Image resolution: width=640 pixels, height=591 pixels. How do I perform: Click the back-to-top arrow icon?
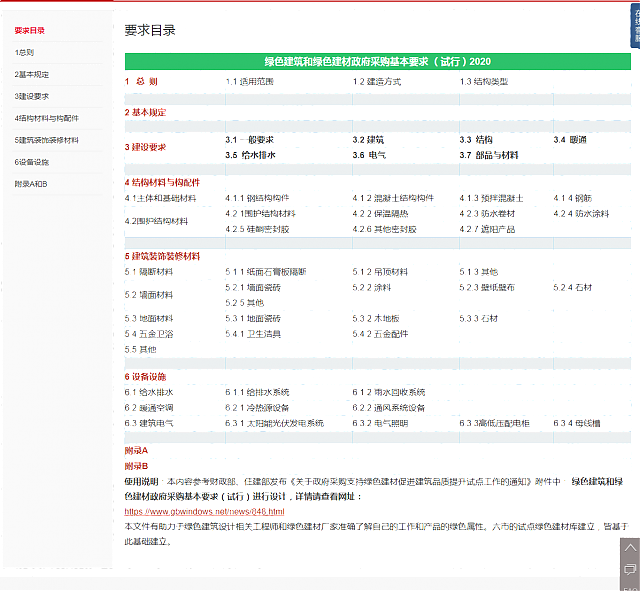(x=629, y=549)
